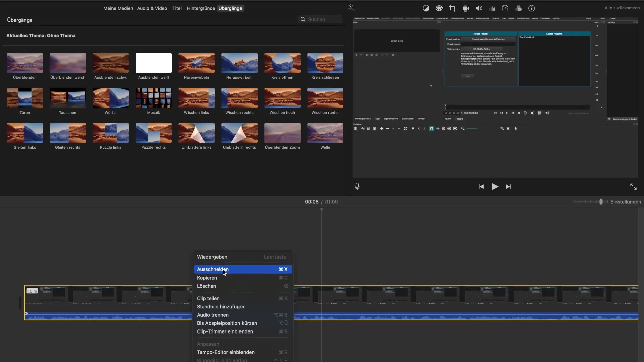Select the Tauschen transition thumbnail
Image resolution: width=644 pixels, height=362 pixels.
[x=68, y=98]
